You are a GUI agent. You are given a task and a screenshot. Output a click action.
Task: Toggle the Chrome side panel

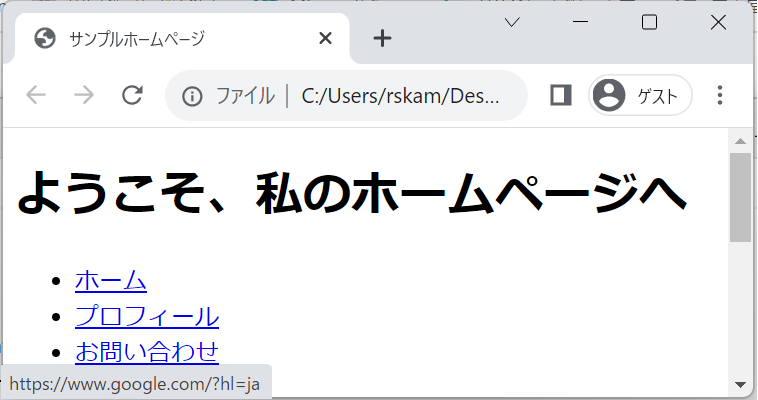(561, 95)
